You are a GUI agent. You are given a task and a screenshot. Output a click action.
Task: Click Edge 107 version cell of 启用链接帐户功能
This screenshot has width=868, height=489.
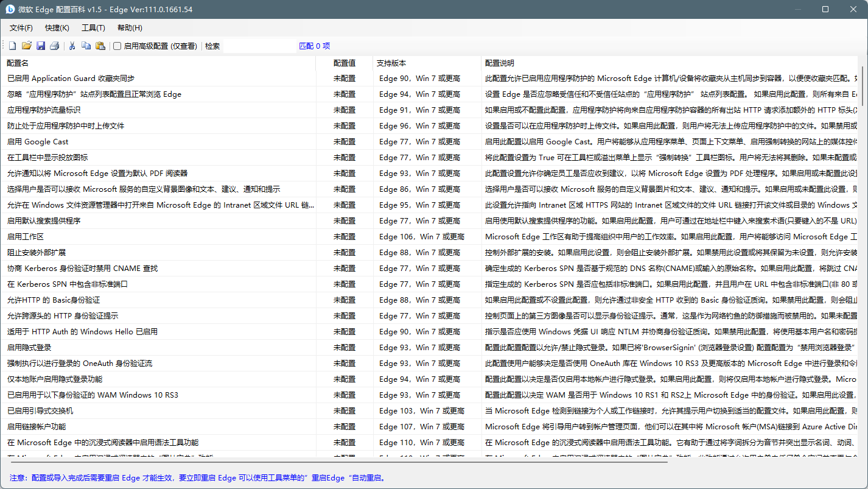click(422, 426)
